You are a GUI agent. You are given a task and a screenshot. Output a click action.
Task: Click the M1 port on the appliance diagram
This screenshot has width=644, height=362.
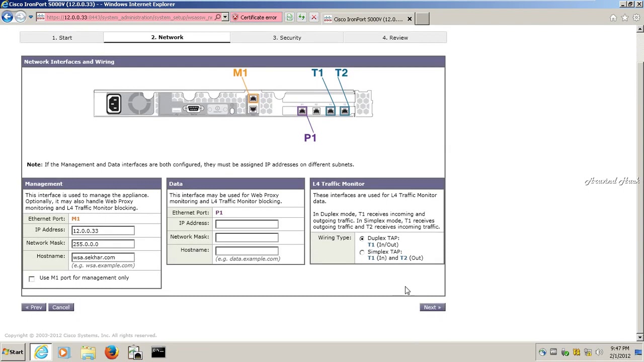tap(253, 99)
